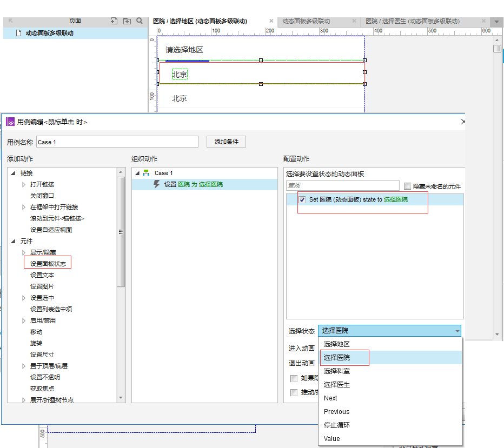Screen dimensions: 504x448
Task: Click the Case 1 name input field
Action: point(117,142)
